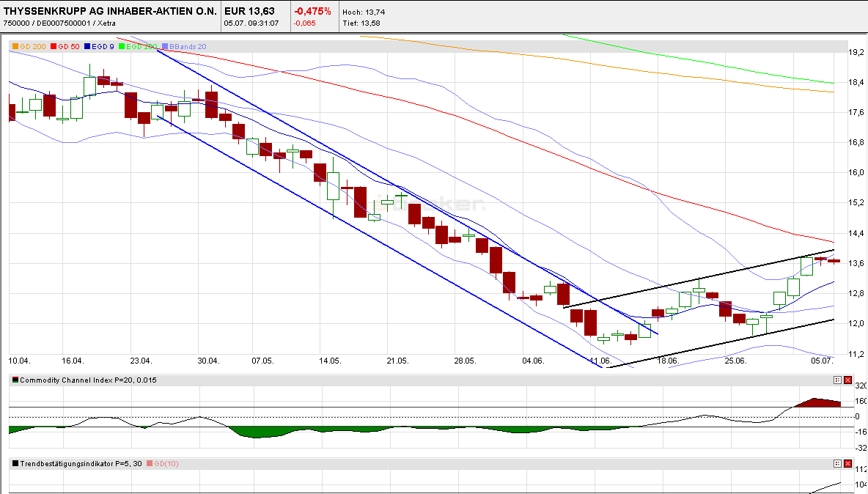This screenshot has height=494, width=868.
Task: Click the 21.05. date axis label
Action: tap(397, 361)
